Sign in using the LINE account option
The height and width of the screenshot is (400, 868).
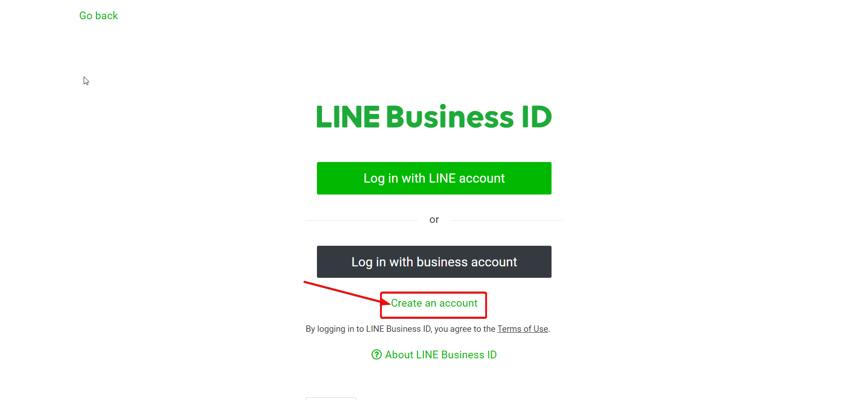coord(434,178)
